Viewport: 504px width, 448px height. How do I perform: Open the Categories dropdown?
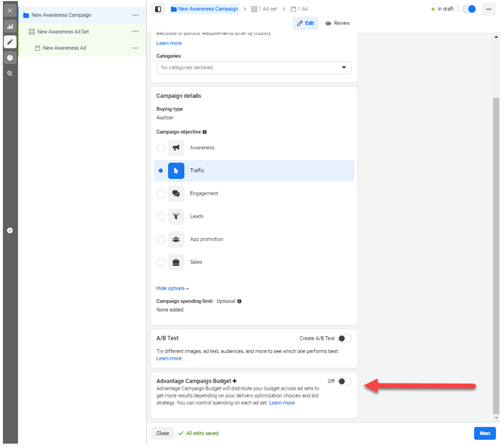[253, 67]
